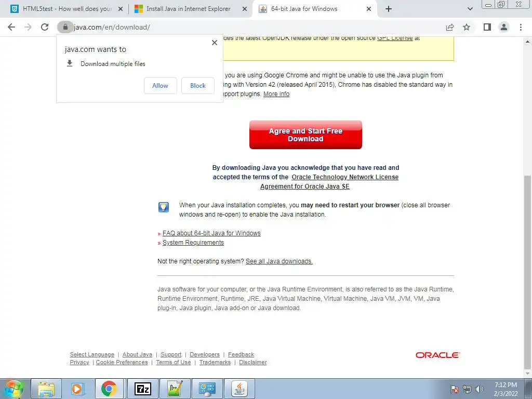The width and height of the screenshot is (532, 399).
Task: Click Chrome icon in taskbar
Action: click(x=109, y=389)
